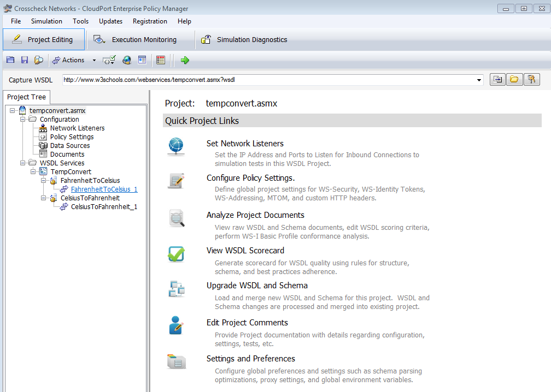Select the Policy Settings tree icon
This screenshot has width=551, height=392.
pyautogui.click(x=43, y=137)
